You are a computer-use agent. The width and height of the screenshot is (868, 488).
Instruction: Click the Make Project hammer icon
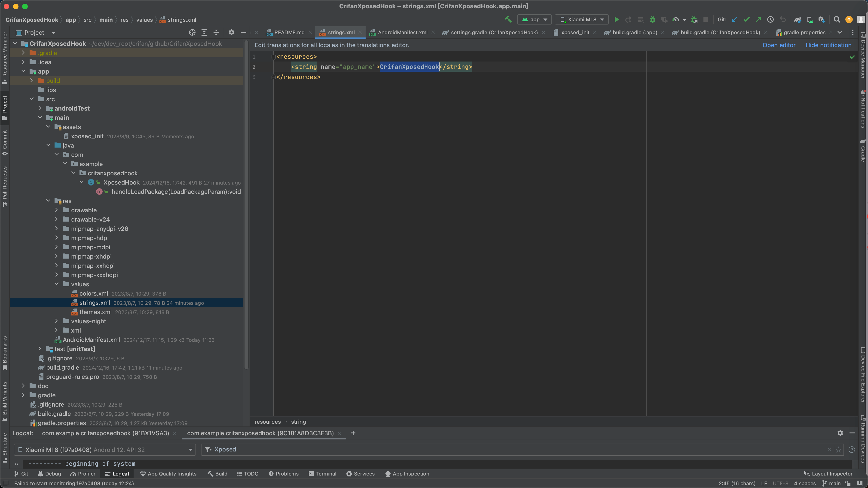508,20
